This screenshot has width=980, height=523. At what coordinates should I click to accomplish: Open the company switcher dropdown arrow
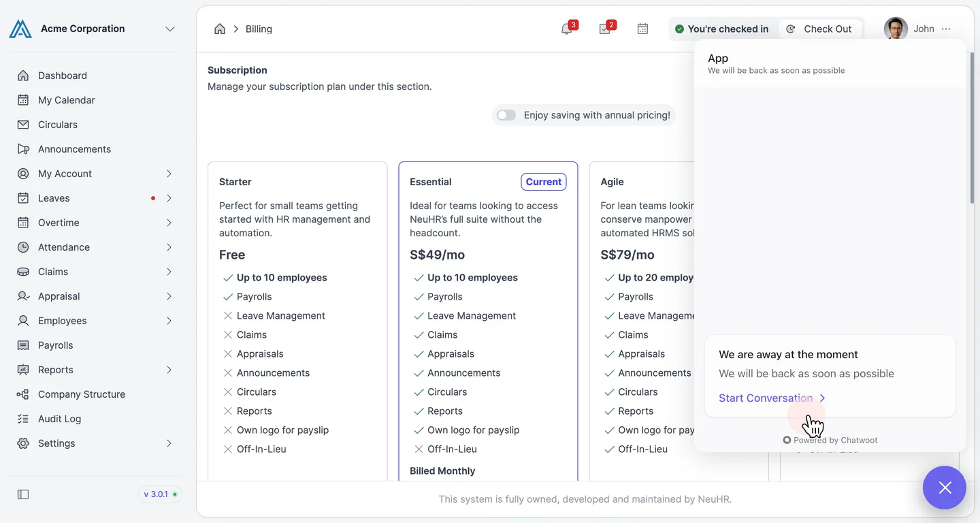click(x=170, y=29)
